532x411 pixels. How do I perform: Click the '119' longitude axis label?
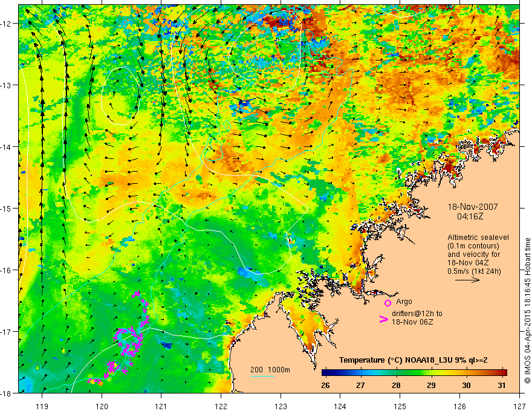click(42, 406)
